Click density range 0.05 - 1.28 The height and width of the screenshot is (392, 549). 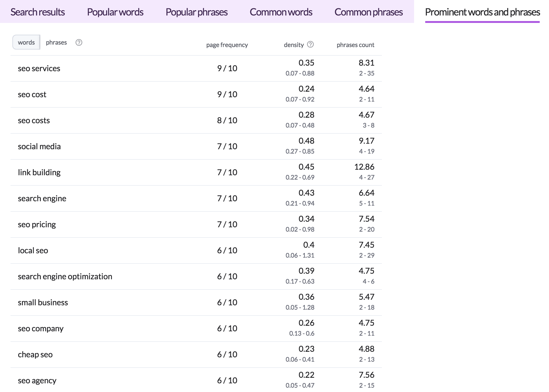(300, 307)
